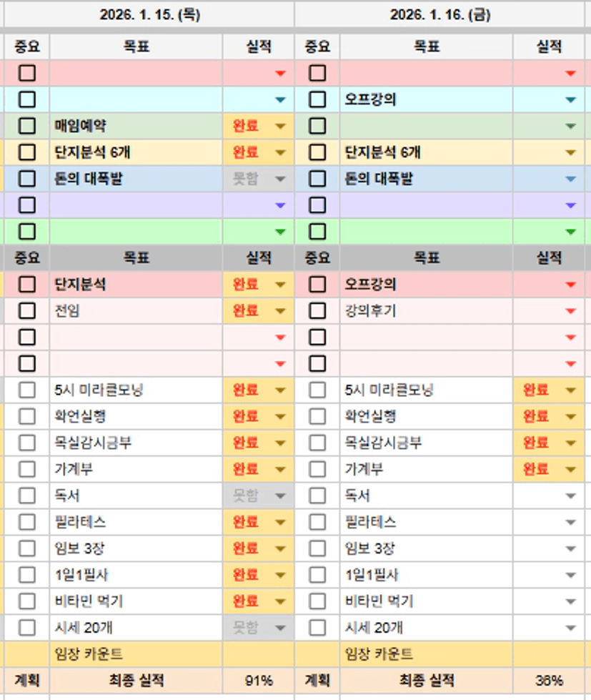Check 비타민 먹기 checkbox for January 15
Image resolution: width=591 pixels, height=700 pixels.
[x=27, y=601]
